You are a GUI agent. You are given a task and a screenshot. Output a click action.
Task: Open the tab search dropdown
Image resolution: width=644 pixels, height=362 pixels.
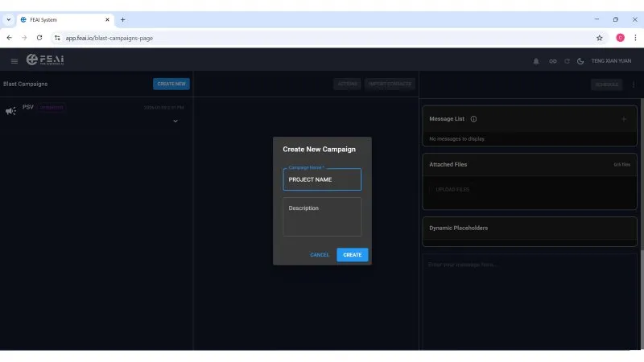pos(9,19)
